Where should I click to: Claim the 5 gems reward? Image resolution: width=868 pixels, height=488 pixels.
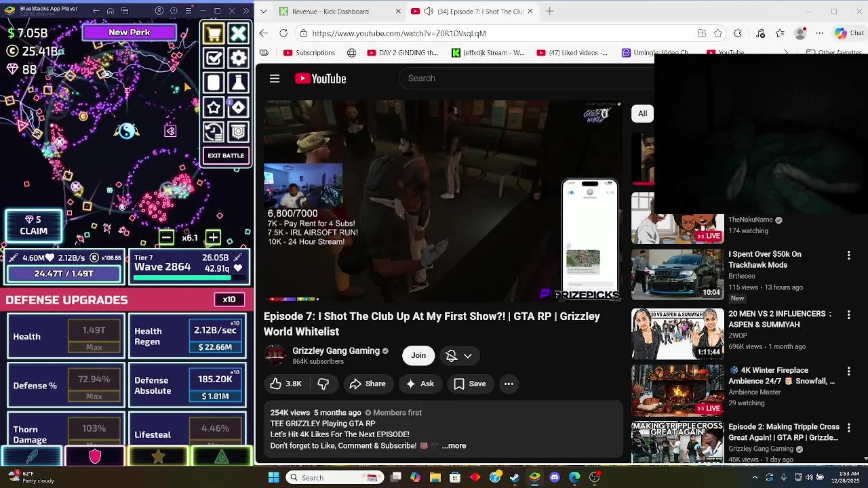pos(33,226)
